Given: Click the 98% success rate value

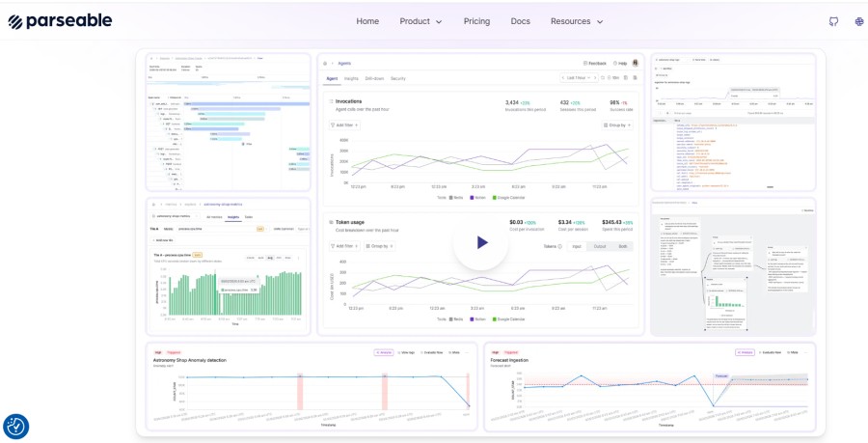Looking at the screenshot, I should 614,102.
